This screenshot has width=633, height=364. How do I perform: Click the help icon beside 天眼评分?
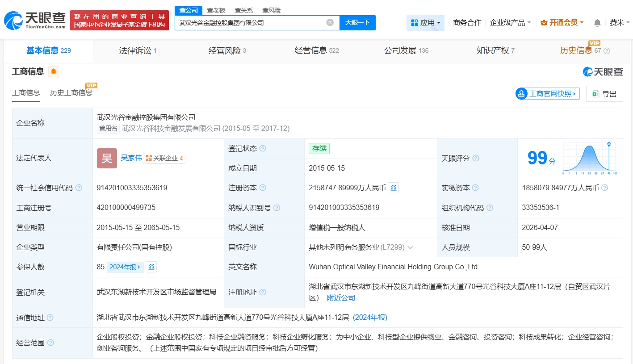tap(476, 158)
